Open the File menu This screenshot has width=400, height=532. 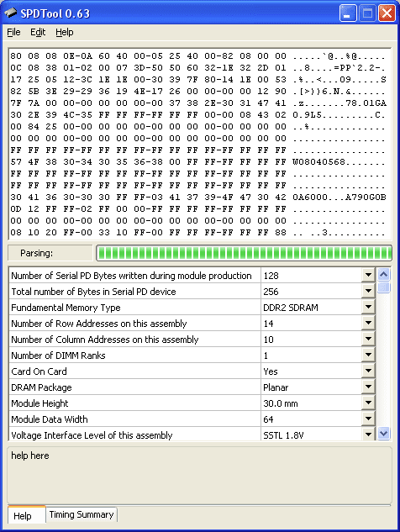[x=14, y=32]
